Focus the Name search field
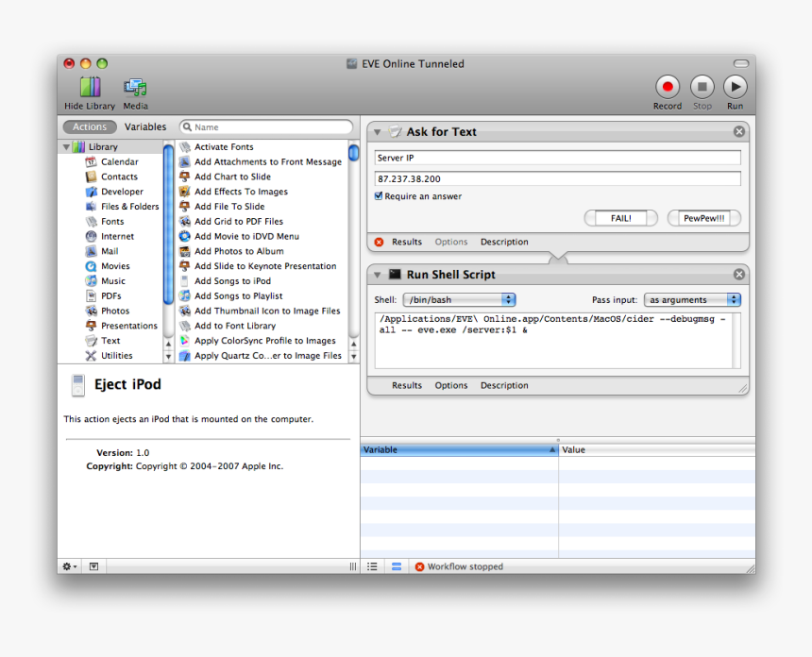The width and height of the screenshot is (812, 657). coord(266,126)
